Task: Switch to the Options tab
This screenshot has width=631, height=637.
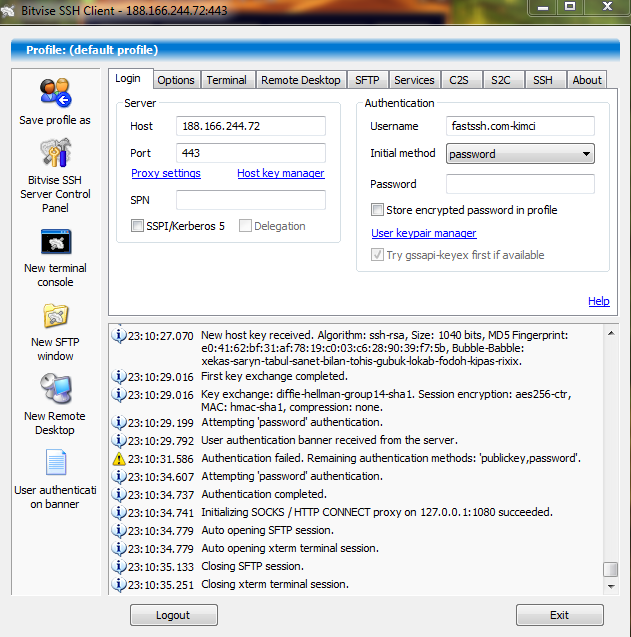Action: coord(176,80)
